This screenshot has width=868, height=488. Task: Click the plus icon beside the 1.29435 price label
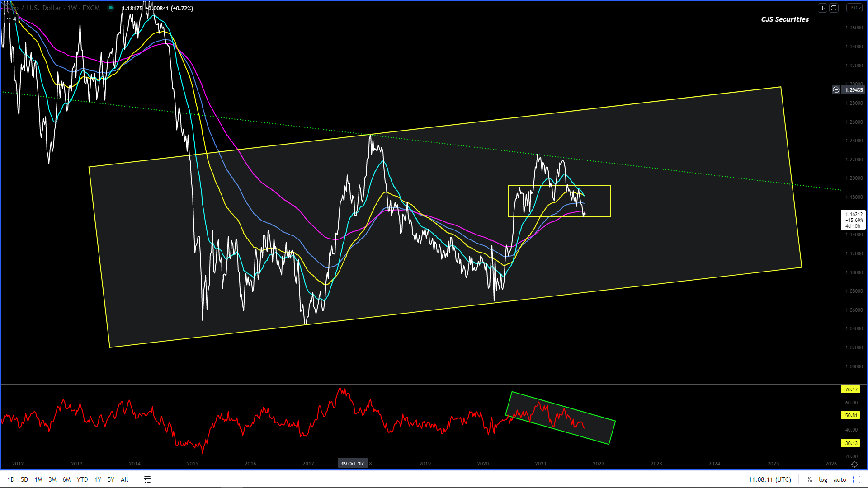[x=836, y=90]
